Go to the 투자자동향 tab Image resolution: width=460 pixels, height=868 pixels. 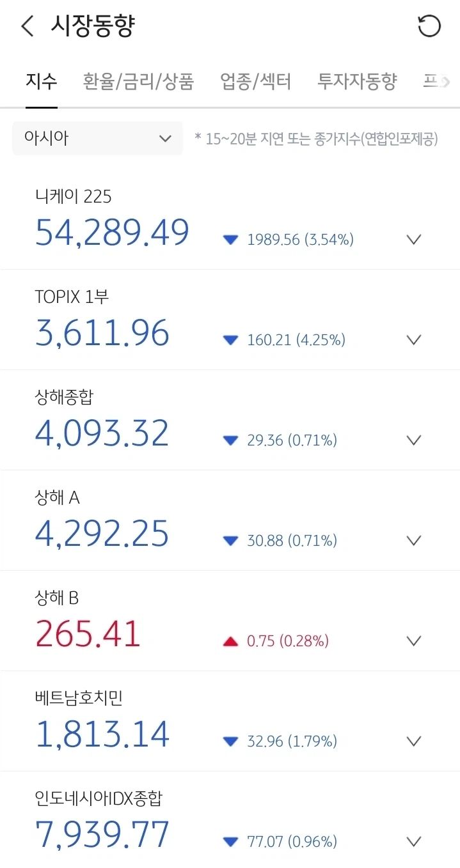(x=357, y=82)
